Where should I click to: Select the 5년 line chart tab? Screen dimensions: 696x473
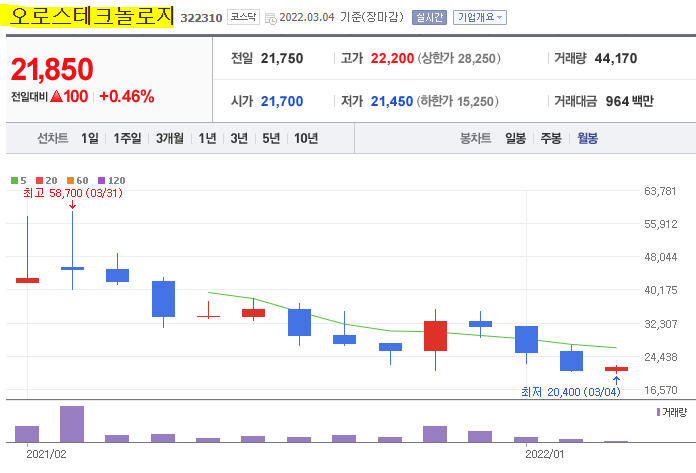coord(271,138)
